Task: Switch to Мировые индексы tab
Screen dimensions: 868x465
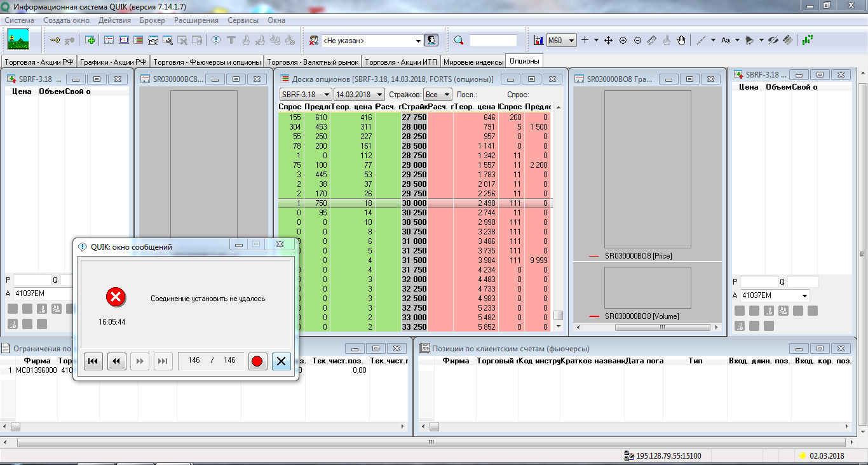Action: tap(473, 62)
